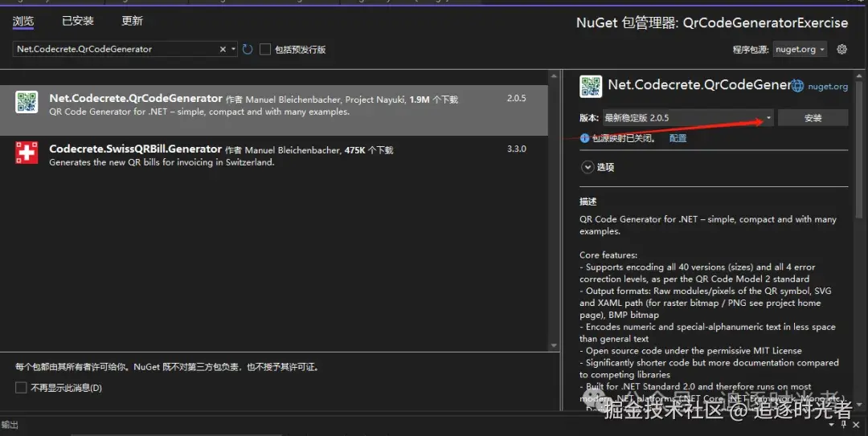
Task: Click author text Manuel Bleichenbacher, Project Nayuki
Action: pyautogui.click(x=325, y=100)
